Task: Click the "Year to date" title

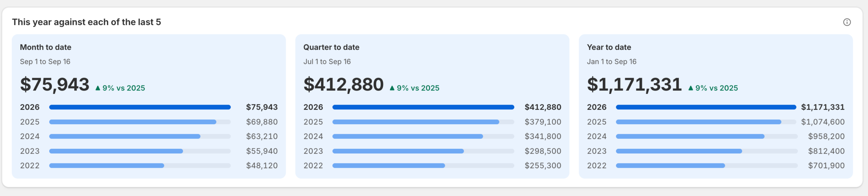Action: [609, 47]
